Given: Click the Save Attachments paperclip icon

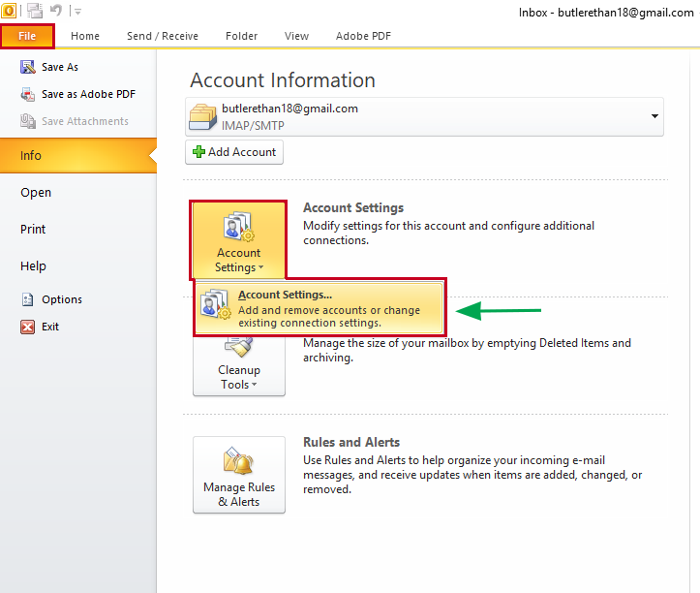Looking at the screenshot, I should click(28, 121).
